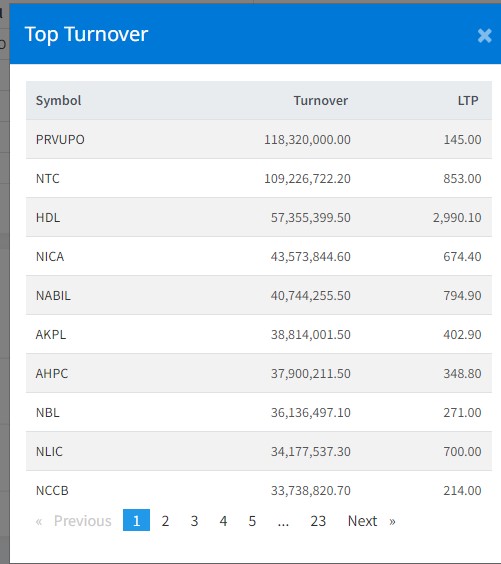Select the NICA symbol row
Viewport: 501px width, 564px height.
259,256
